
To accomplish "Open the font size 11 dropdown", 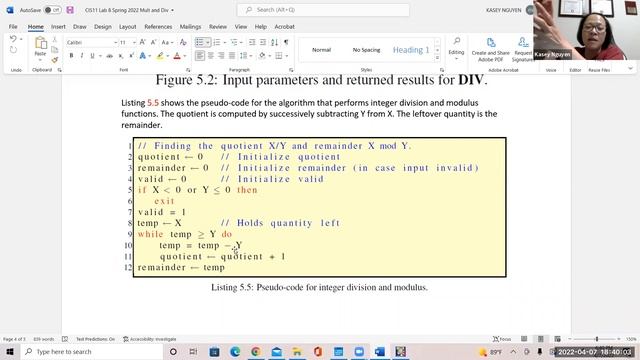I will (x=134, y=42).
